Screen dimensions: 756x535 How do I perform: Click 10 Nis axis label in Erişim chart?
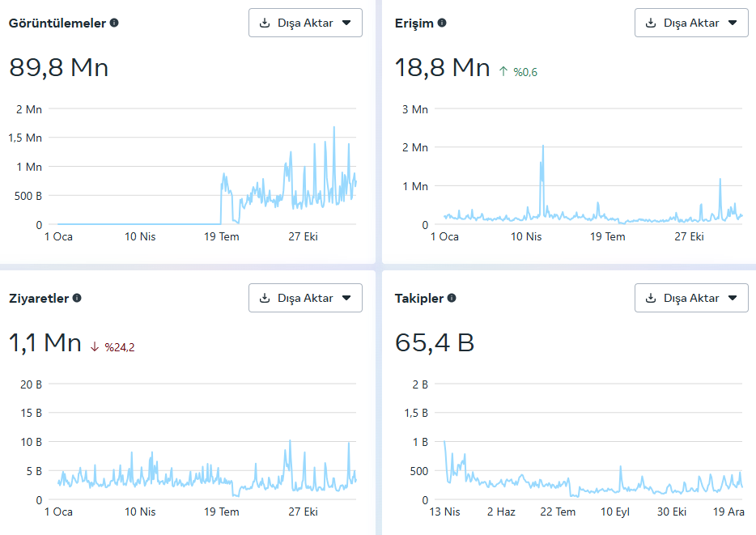pos(526,236)
